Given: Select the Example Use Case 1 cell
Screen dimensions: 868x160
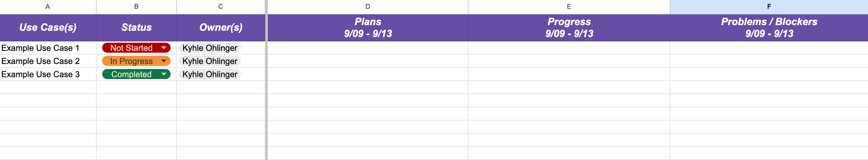Looking at the screenshot, I should click(x=40, y=48).
